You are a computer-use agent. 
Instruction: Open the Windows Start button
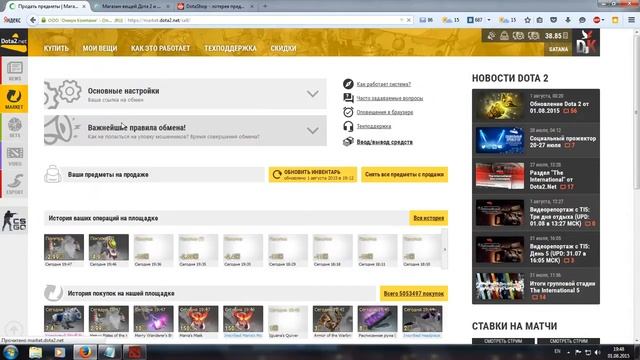[x=11, y=352]
